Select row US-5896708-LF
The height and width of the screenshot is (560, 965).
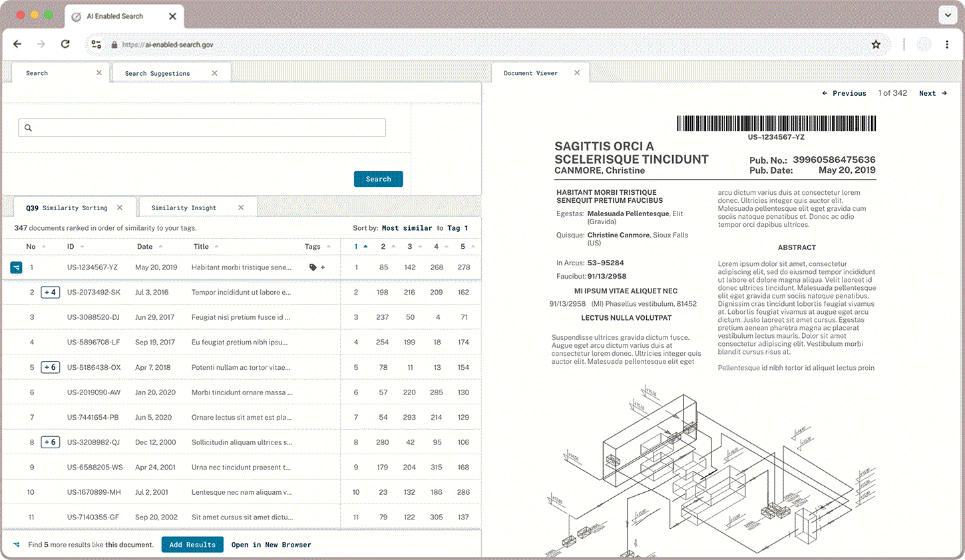241,343
